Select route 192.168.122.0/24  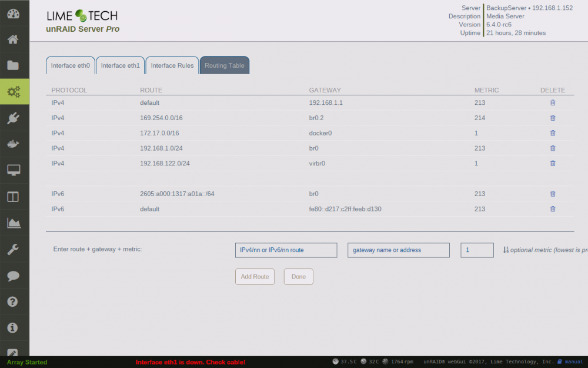[165, 163]
